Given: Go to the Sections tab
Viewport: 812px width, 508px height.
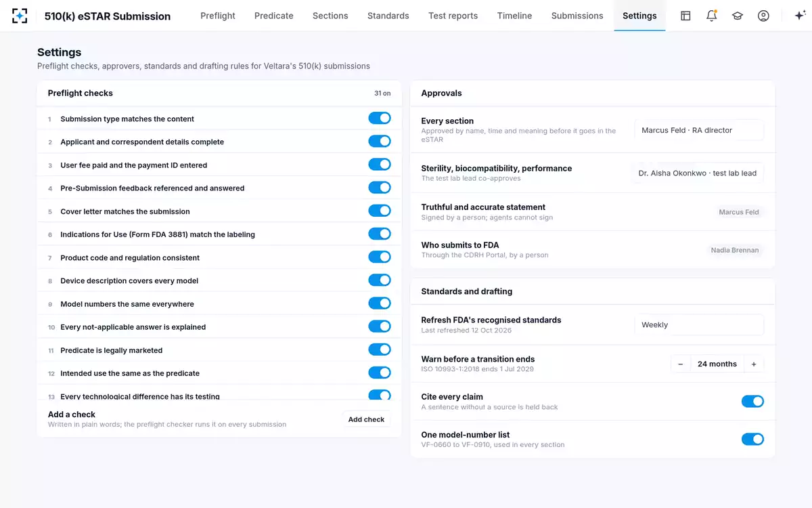Looking at the screenshot, I should (x=330, y=16).
